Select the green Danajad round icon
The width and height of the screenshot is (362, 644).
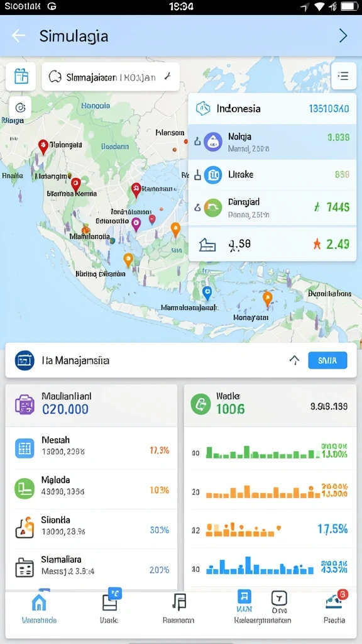coord(212,208)
